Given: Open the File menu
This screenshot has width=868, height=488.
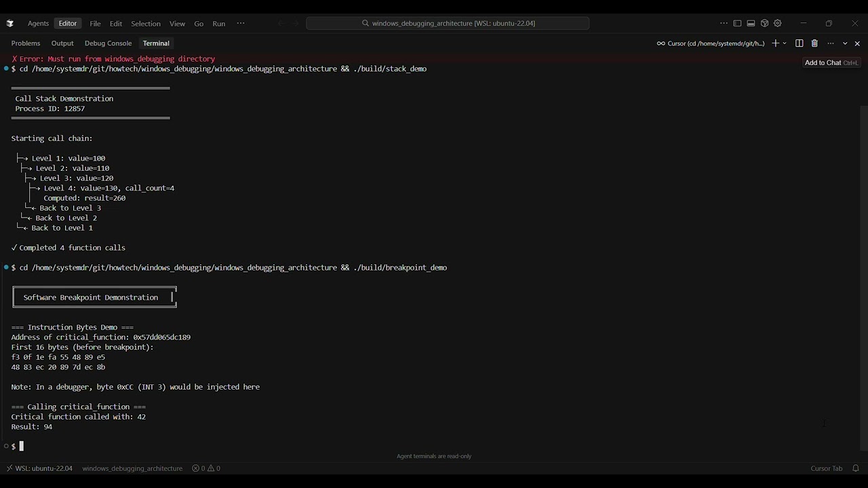Looking at the screenshot, I should point(95,24).
